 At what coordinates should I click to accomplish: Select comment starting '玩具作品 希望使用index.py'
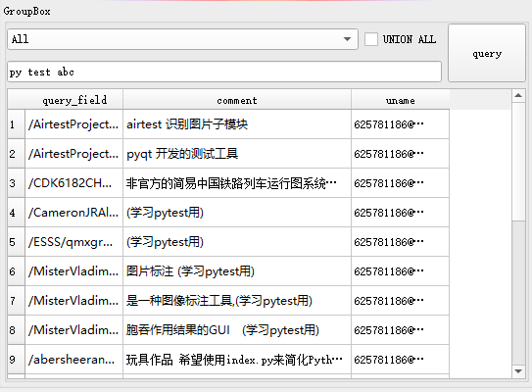coord(237,360)
